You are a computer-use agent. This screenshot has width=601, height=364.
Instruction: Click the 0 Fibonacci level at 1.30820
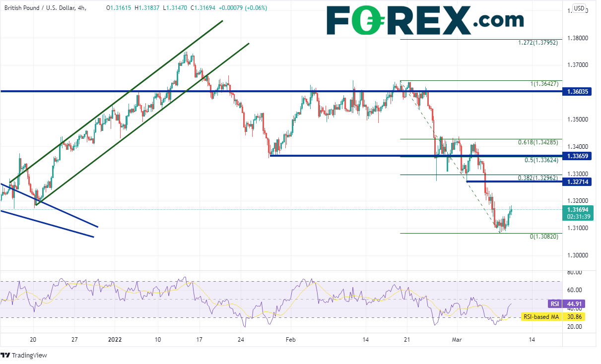543,237
